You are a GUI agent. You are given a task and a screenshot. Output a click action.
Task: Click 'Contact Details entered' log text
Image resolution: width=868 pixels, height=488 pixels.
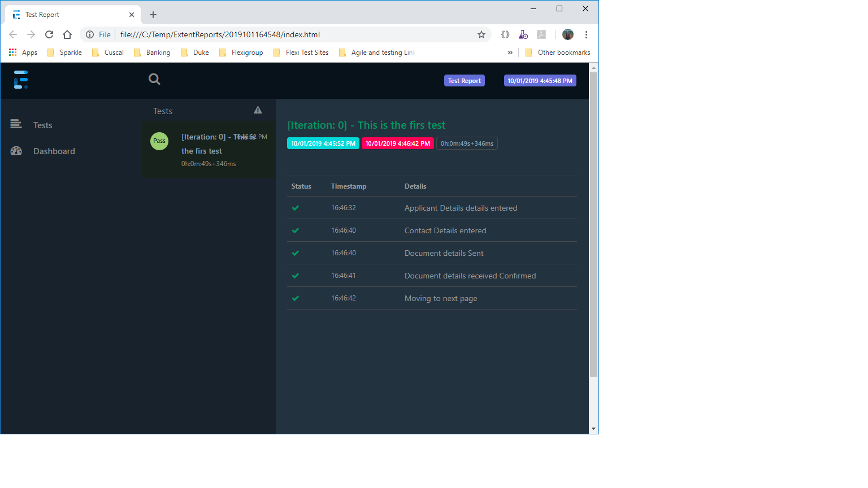pyautogui.click(x=445, y=230)
